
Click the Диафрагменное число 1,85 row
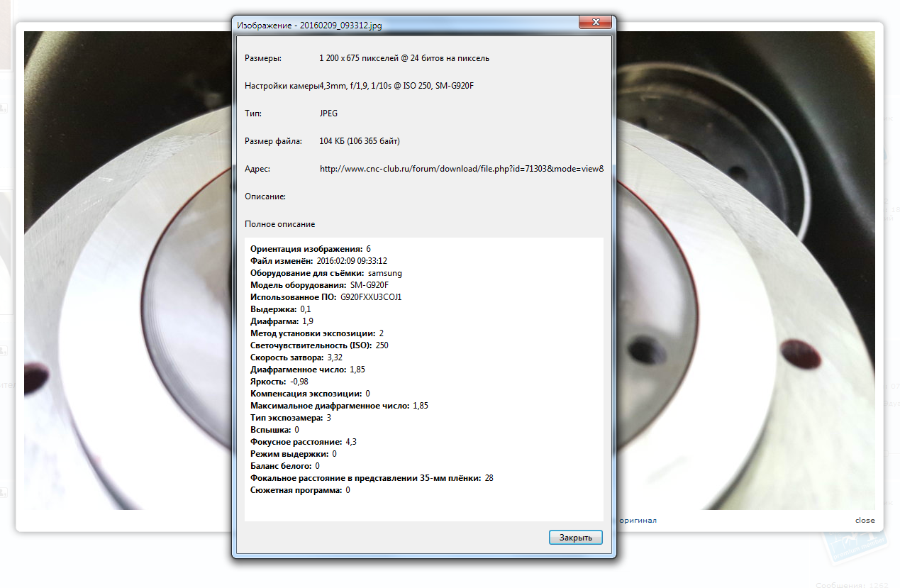(x=308, y=370)
